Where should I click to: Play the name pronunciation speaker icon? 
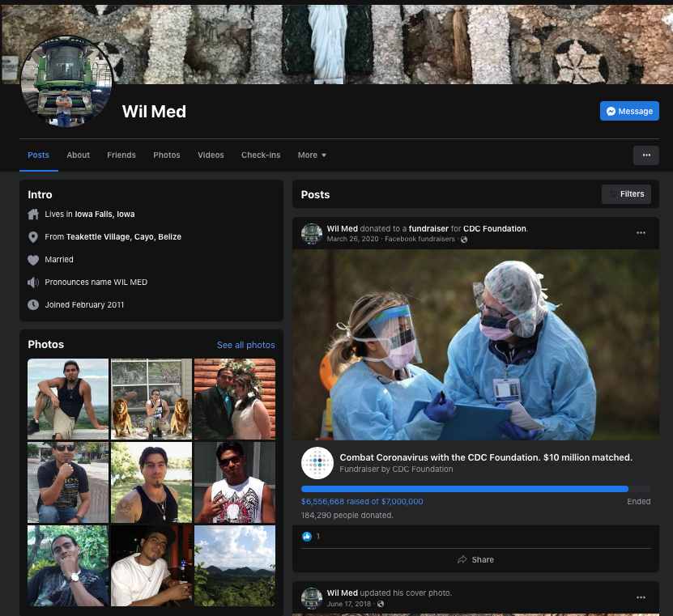[x=33, y=283]
